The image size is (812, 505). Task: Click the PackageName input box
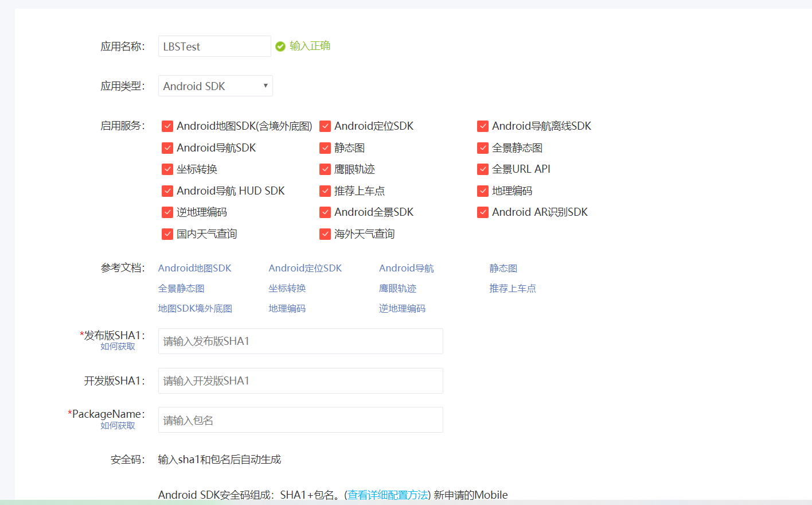(300, 419)
